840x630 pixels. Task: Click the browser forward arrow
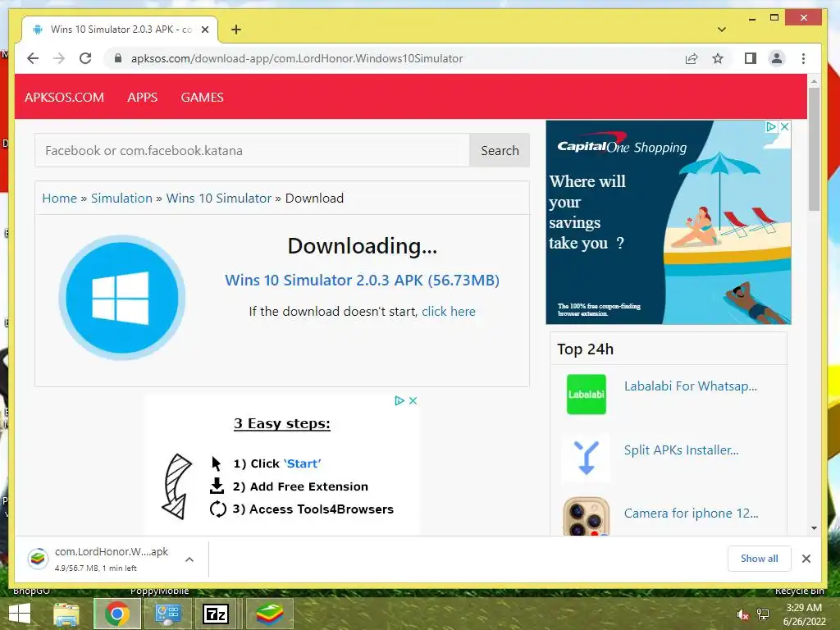coord(59,58)
